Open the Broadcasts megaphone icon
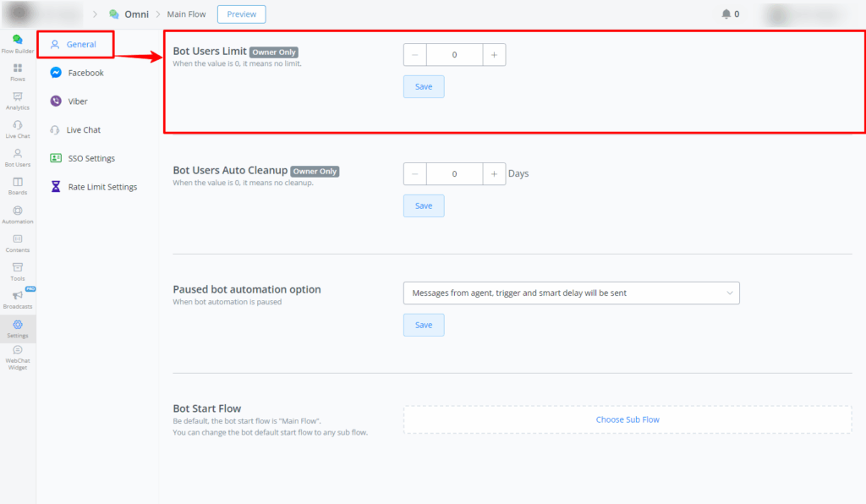 pyautogui.click(x=18, y=296)
